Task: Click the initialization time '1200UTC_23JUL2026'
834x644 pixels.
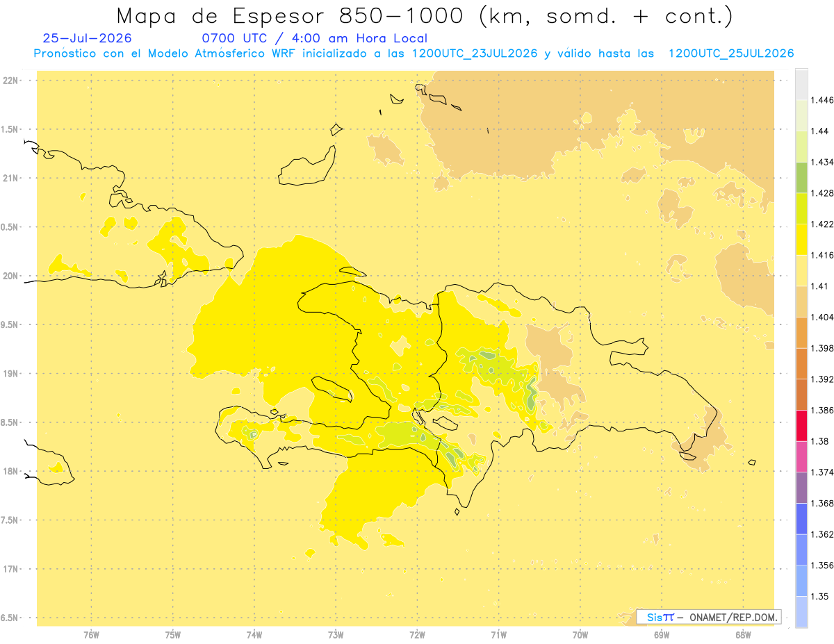Action: 475,53
